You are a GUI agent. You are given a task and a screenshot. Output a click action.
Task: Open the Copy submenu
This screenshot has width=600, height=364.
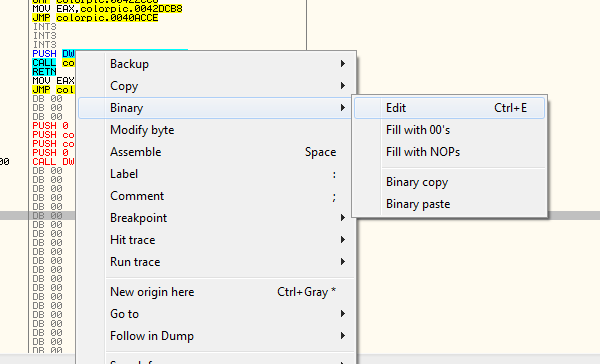(216, 86)
